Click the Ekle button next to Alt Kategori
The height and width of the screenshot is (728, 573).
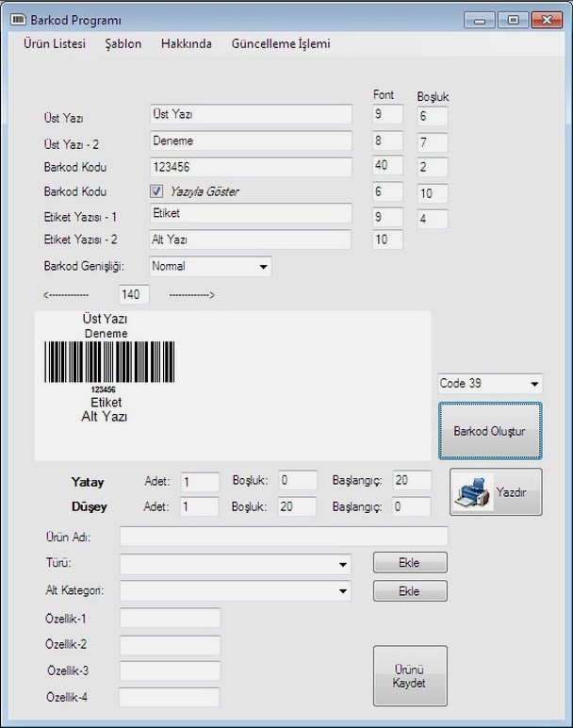410,591
